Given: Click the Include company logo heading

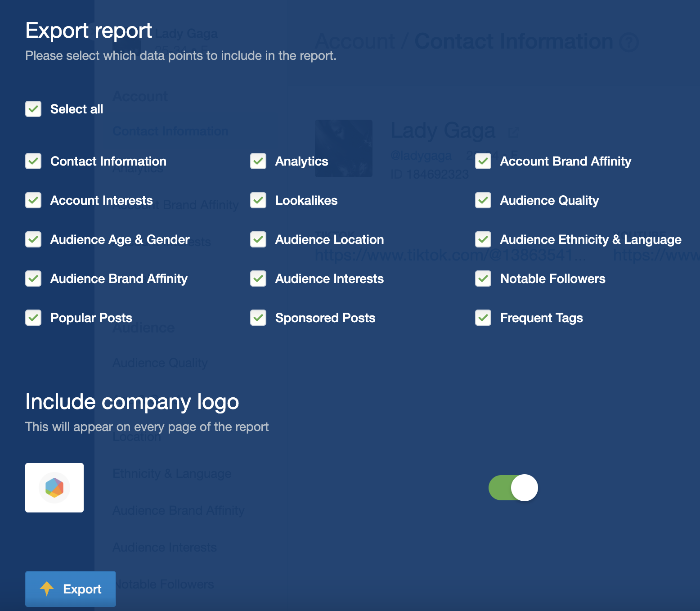Looking at the screenshot, I should (132, 402).
